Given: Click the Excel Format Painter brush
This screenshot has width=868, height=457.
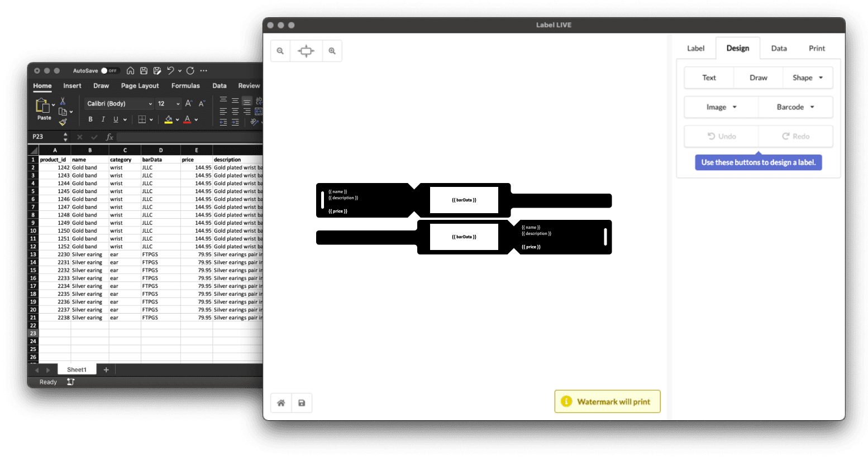Looking at the screenshot, I should point(63,122).
